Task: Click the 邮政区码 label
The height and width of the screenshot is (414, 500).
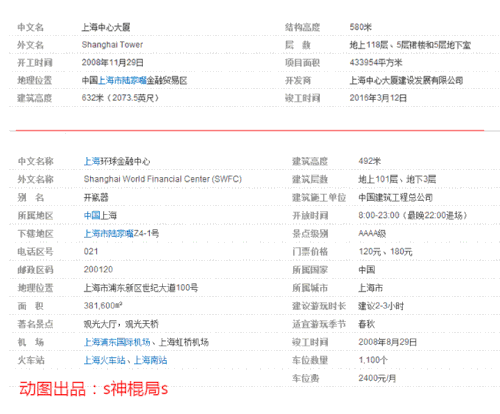Action: (x=35, y=269)
